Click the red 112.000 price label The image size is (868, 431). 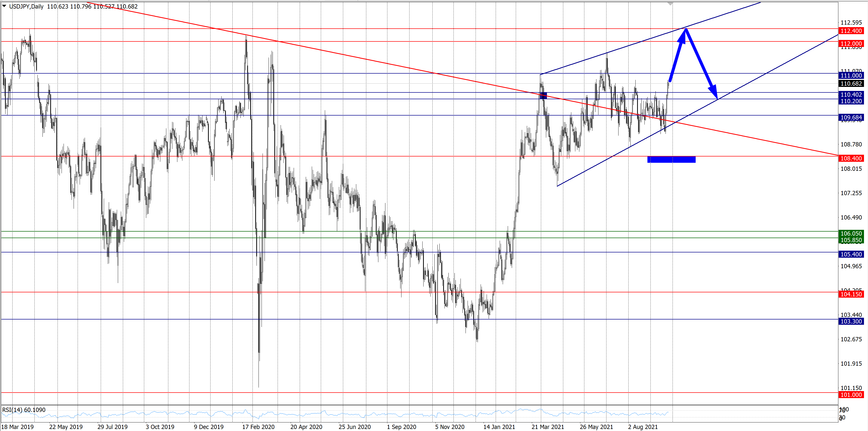[x=851, y=43]
